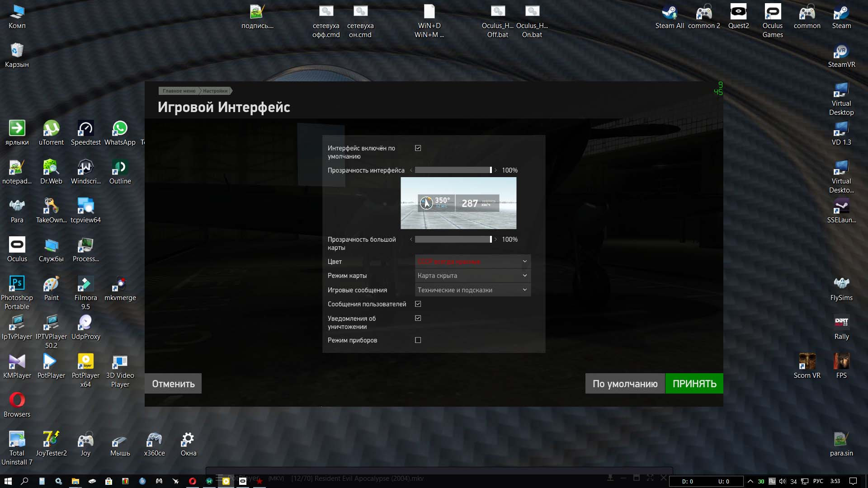The height and width of the screenshot is (488, 868).
Task: Decrease interface transparency with left arrow
Action: [411, 170]
